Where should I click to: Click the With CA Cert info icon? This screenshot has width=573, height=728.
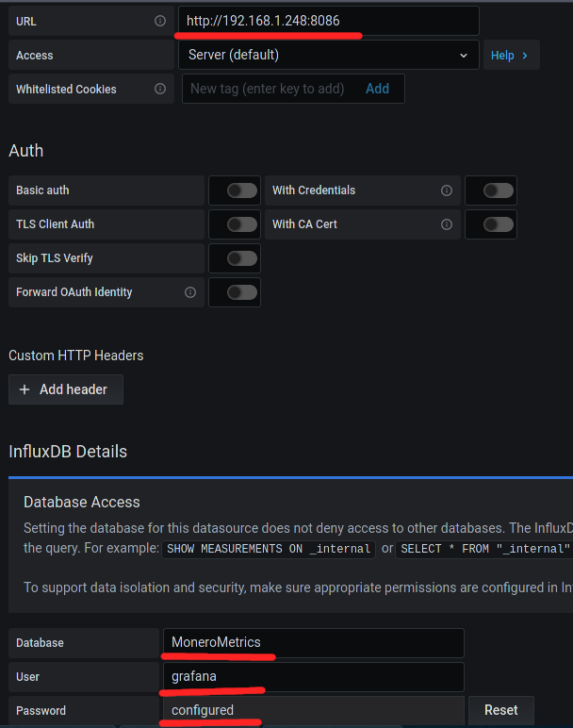[446, 224]
